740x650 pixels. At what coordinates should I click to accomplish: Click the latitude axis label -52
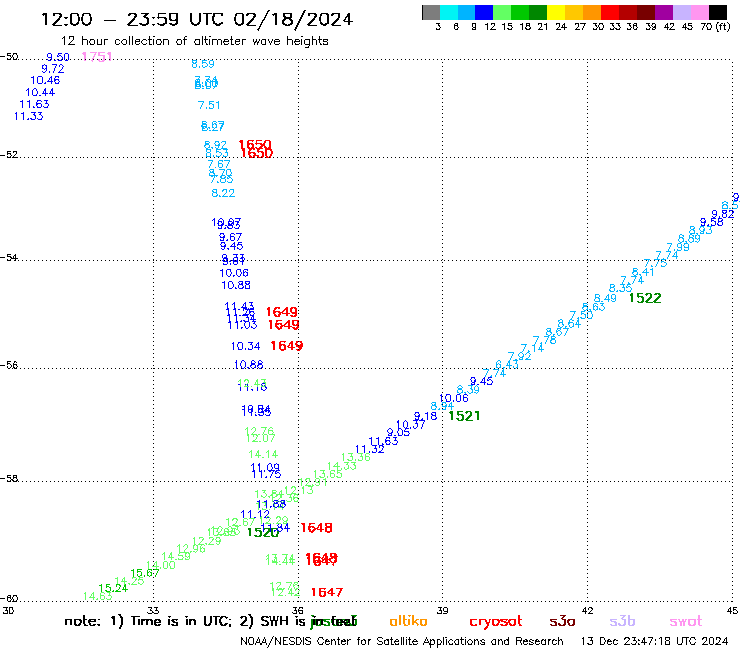pyautogui.click(x=9, y=155)
